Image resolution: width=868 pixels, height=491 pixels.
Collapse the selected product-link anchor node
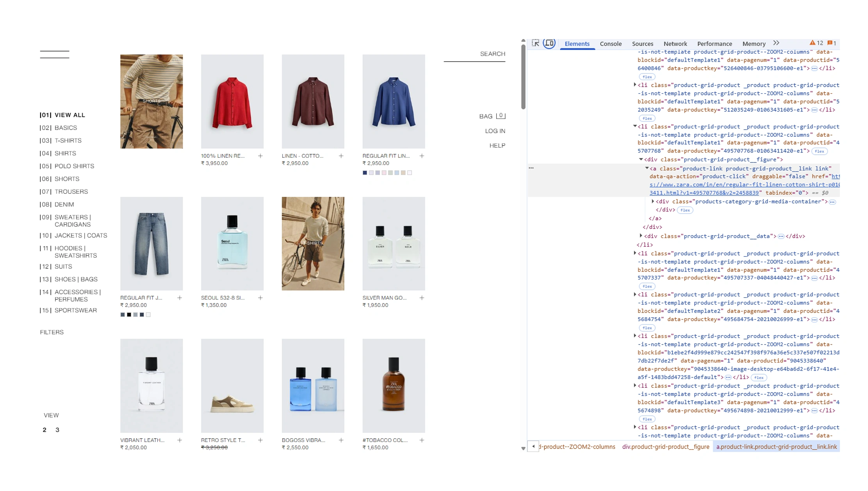point(647,168)
